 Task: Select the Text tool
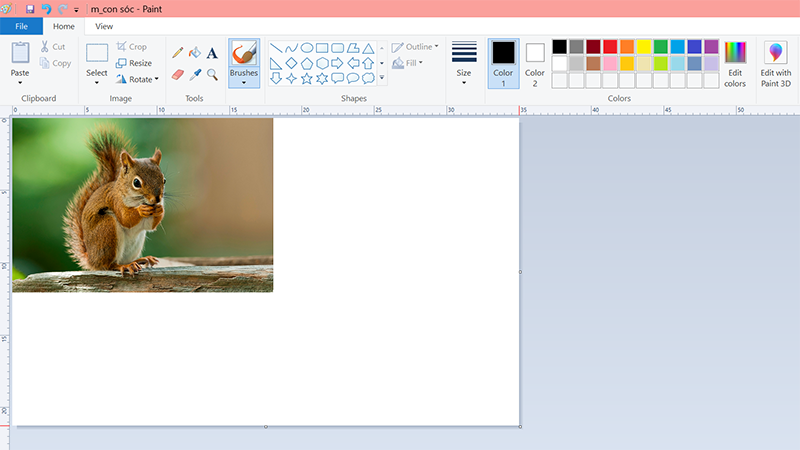212,52
